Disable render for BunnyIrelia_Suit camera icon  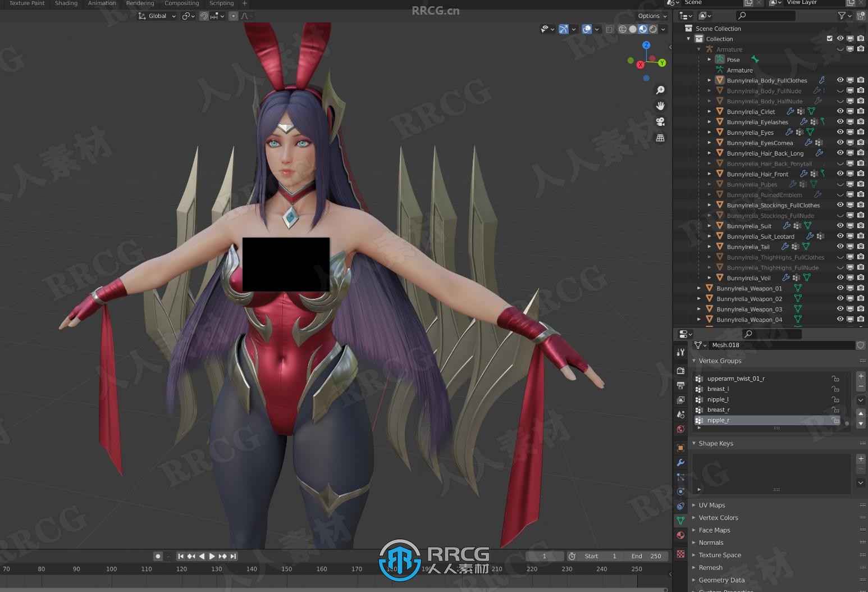pyautogui.click(x=861, y=226)
